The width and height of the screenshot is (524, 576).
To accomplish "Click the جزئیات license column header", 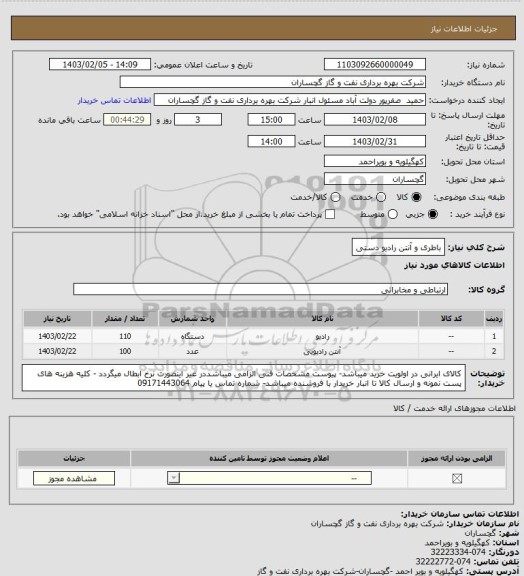I will point(74,458).
